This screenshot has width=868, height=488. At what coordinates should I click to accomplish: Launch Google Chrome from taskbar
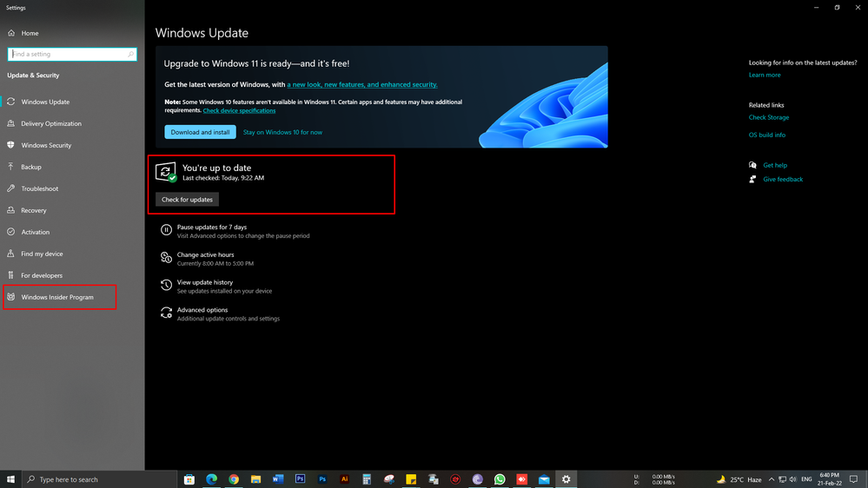pos(234,479)
